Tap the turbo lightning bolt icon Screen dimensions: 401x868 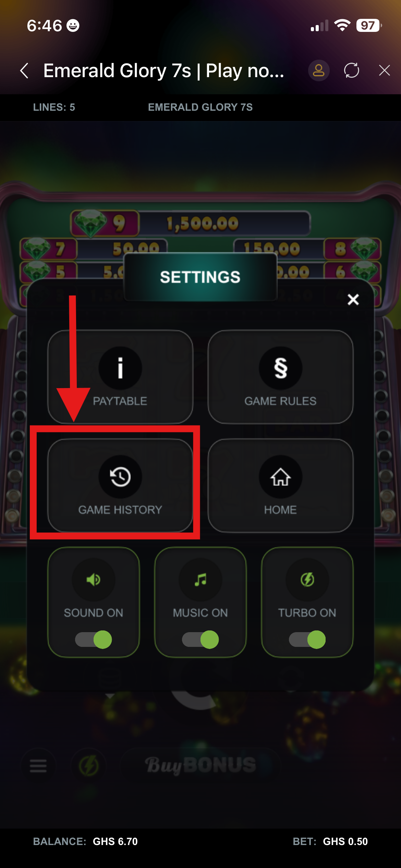307,580
